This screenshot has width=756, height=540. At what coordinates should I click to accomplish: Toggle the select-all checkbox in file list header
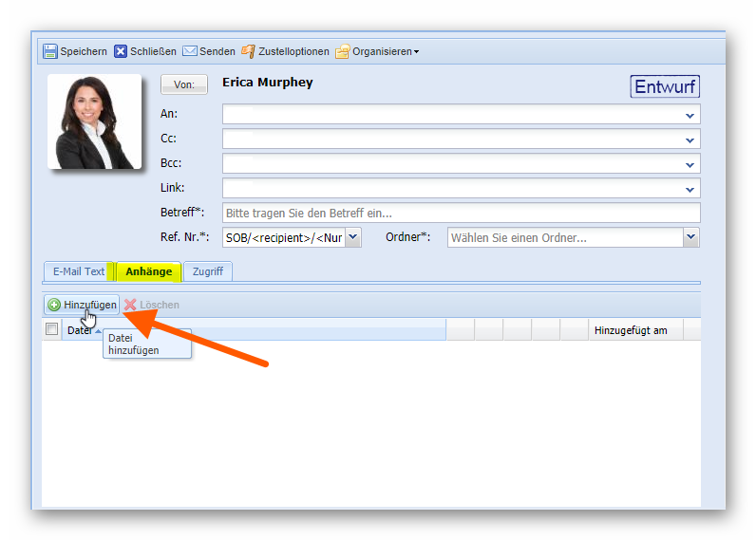[52, 329]
